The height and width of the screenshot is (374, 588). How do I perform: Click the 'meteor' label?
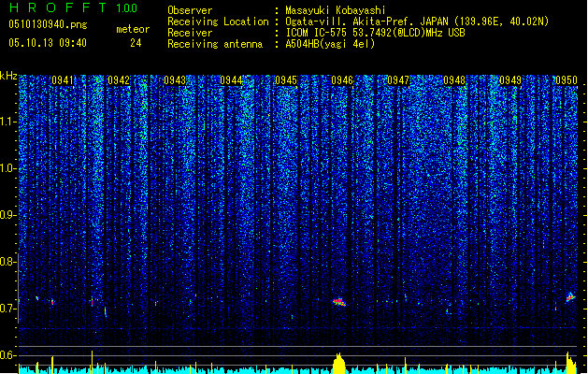point(133,29)
